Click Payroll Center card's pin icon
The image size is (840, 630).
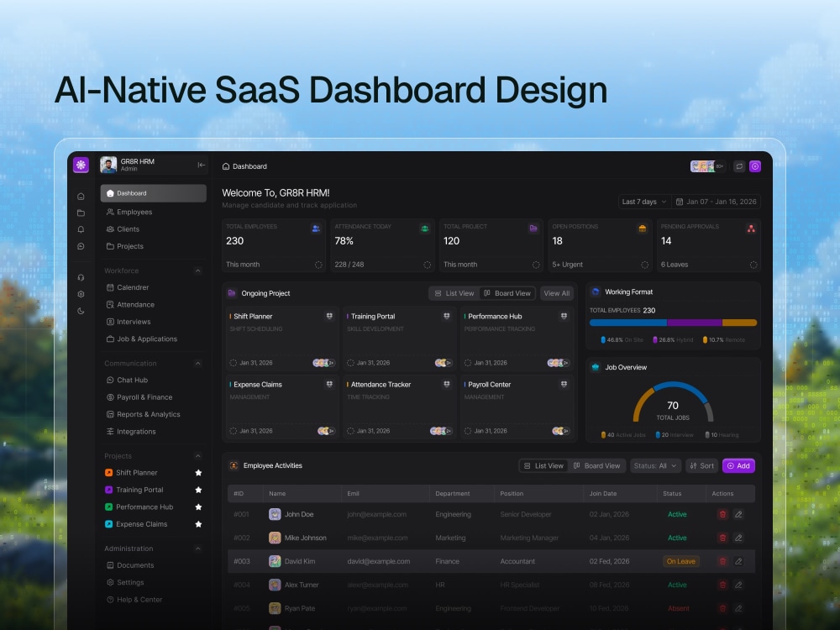[x=564, y=385]
